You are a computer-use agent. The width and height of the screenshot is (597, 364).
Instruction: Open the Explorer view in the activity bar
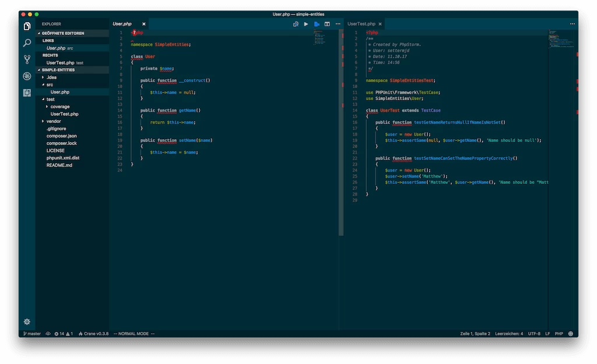pyautogui.click(x=27, y=26)
